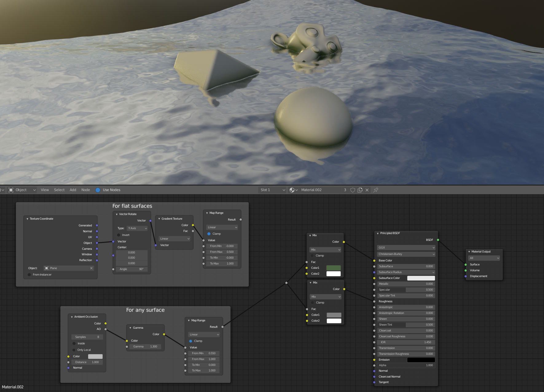The width and height of the screenshot is (544, 392).
Task: Adjust the Specular slider
Action: pos(406,290)
